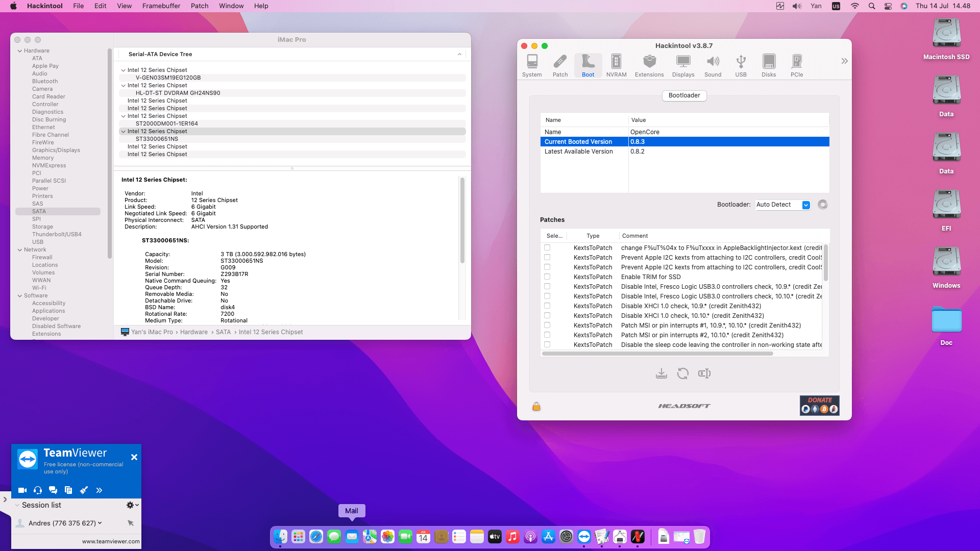Open Safari in the Dock
980x551 pixels.
316,537
